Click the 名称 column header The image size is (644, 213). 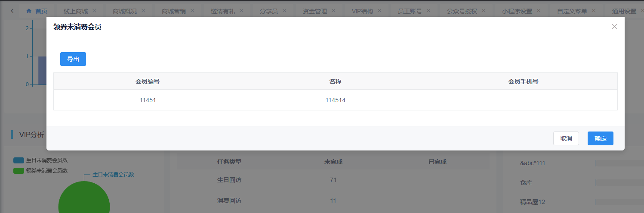(x=336, y=81)
